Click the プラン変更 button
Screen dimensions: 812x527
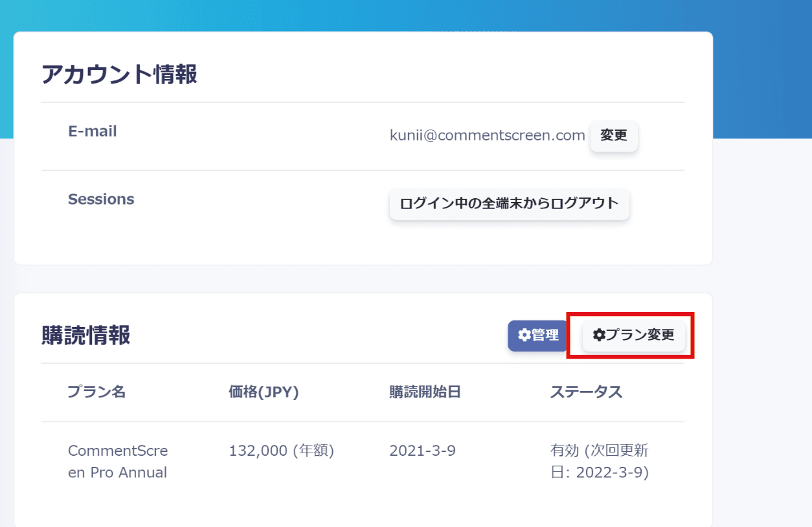633,335
